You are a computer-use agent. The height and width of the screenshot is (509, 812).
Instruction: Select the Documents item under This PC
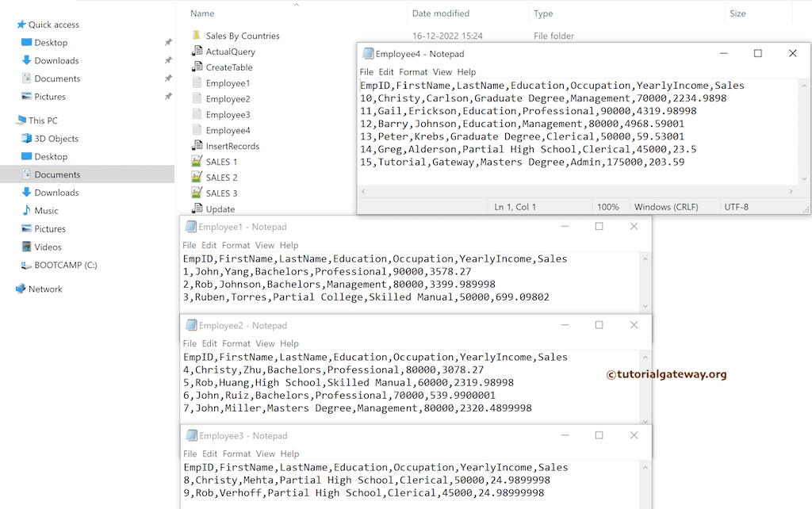click(x=87, y=174)
